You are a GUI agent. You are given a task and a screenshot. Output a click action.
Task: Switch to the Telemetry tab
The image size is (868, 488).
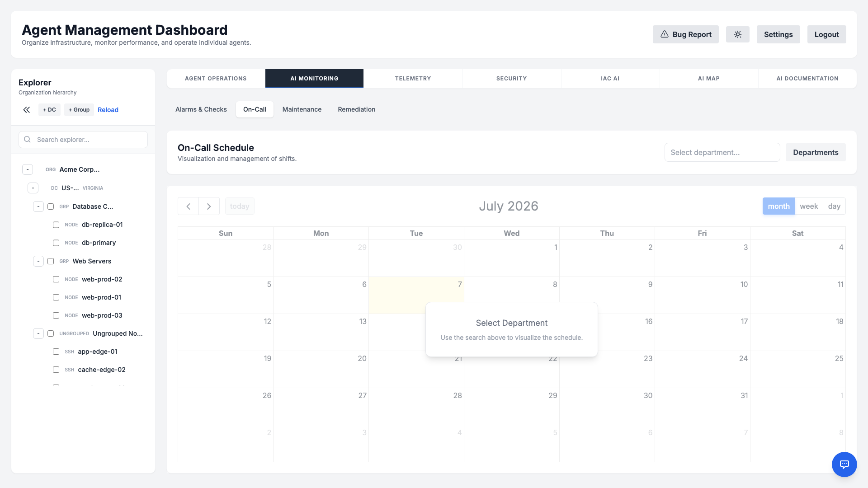(x=413, y=79)
